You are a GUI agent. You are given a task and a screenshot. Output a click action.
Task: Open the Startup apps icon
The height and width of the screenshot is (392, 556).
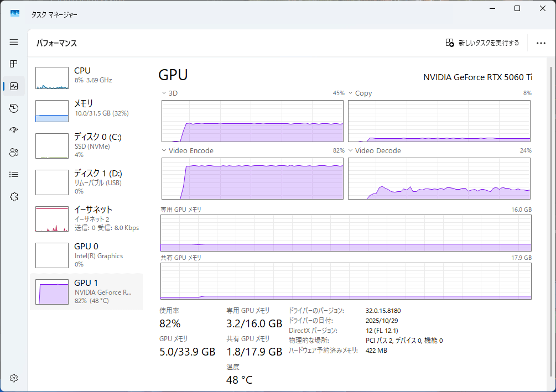pyautogui.click(x=14, y=130)
